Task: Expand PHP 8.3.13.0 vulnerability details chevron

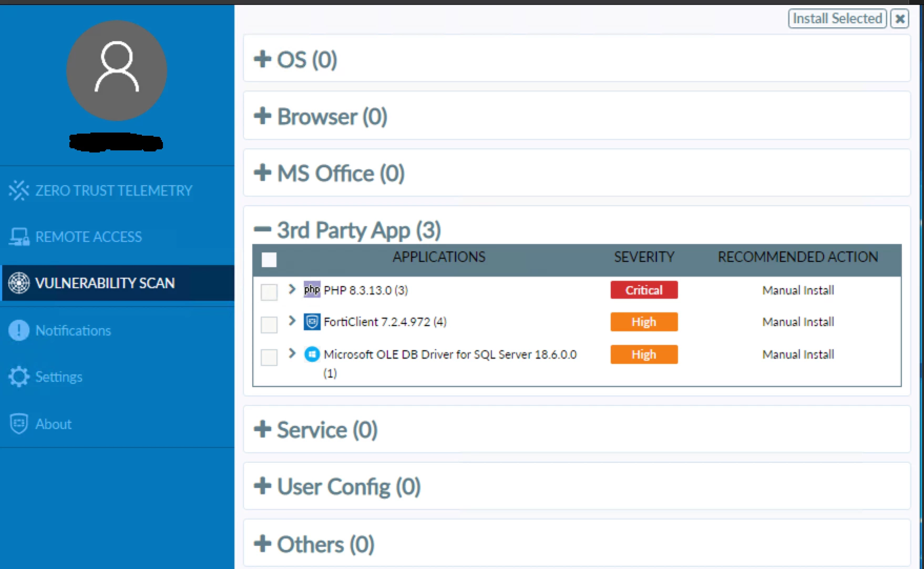Action: pyautogui.click(x=292, y=289)
